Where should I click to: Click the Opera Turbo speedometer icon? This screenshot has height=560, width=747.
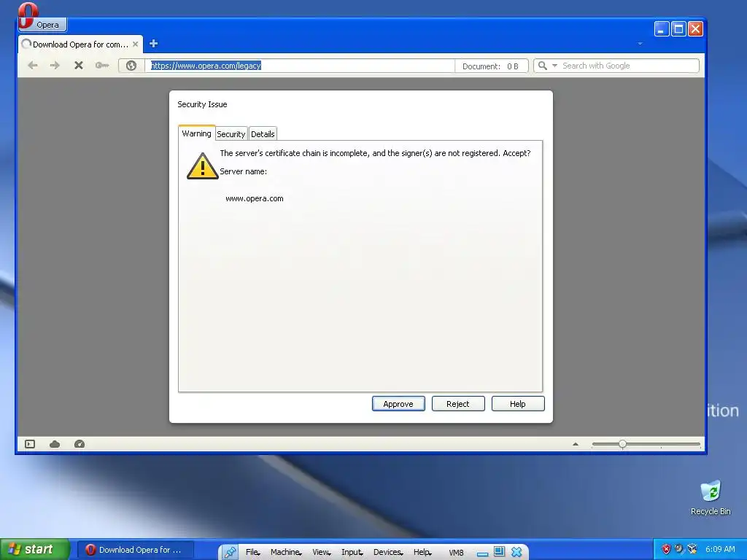click(80, 444)
